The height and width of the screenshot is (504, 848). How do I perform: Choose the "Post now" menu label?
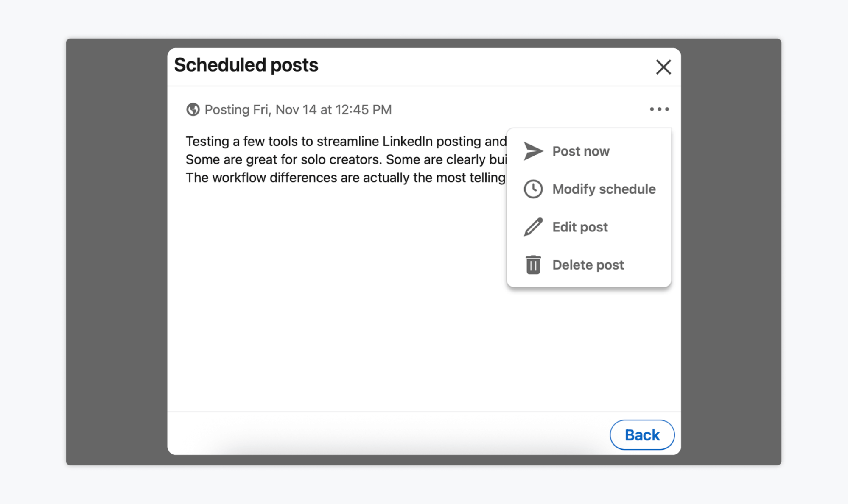pyautogui.click(x=580, y=151)
